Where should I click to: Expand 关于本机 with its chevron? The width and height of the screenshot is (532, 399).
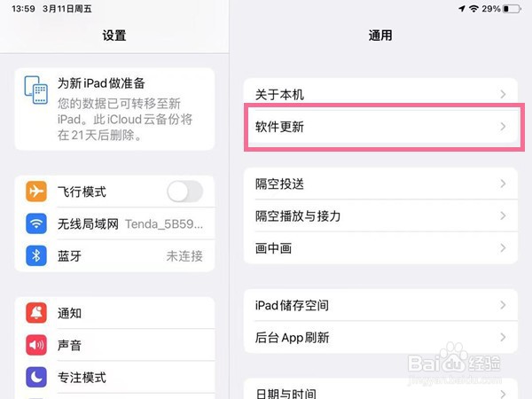(x=503, y=94)
